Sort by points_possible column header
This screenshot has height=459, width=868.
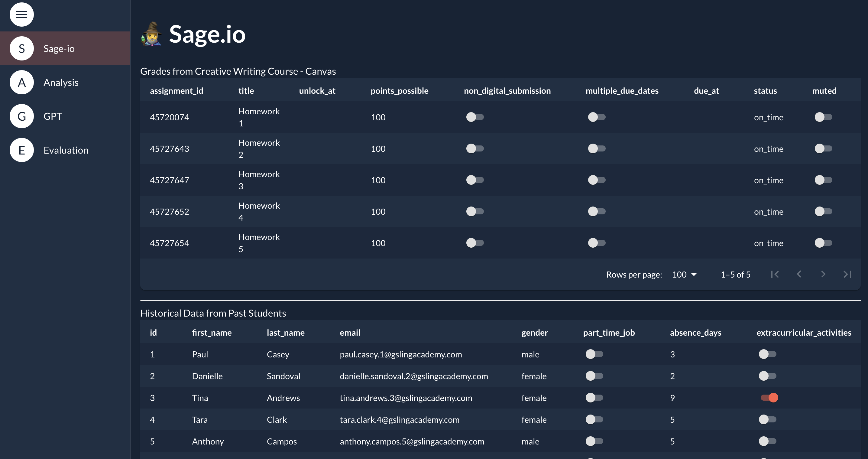pos(399,91)
